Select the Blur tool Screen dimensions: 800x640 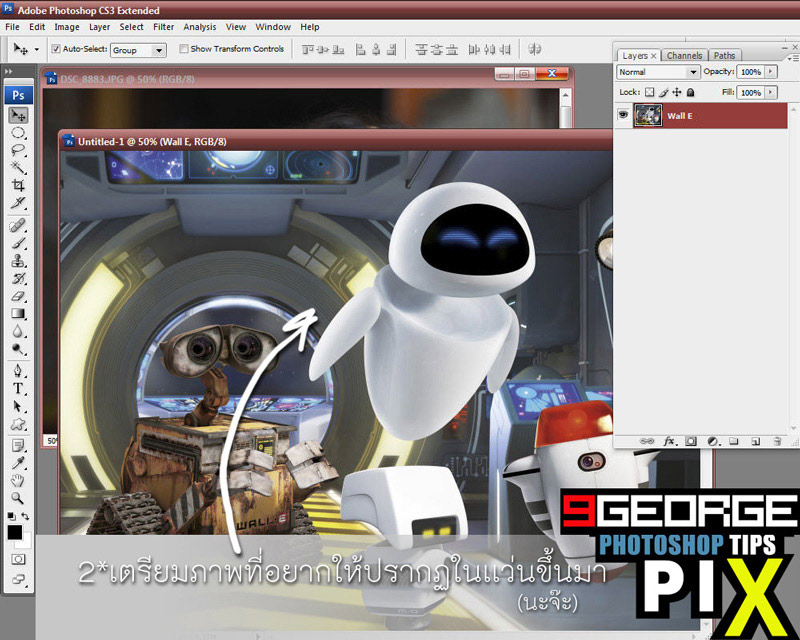click(18, 332)
